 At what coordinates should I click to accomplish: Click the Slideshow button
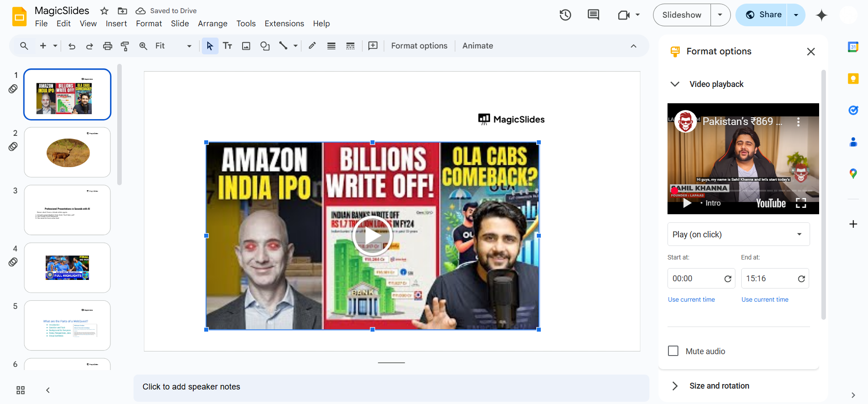682,15
